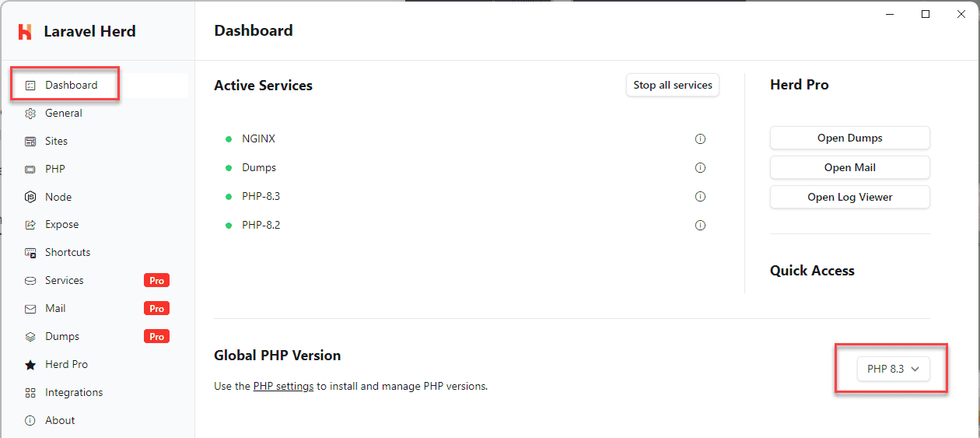Click the Herd Pro star icon
The height and width of the screenshot is (438, 980).
point(30,365)
